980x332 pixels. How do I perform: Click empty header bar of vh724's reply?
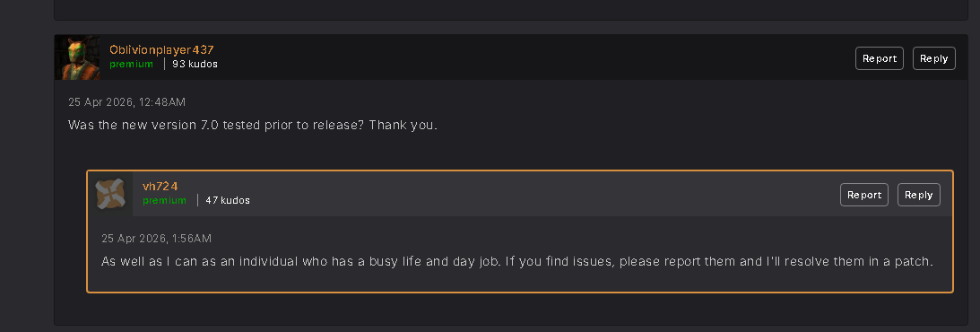543,194
